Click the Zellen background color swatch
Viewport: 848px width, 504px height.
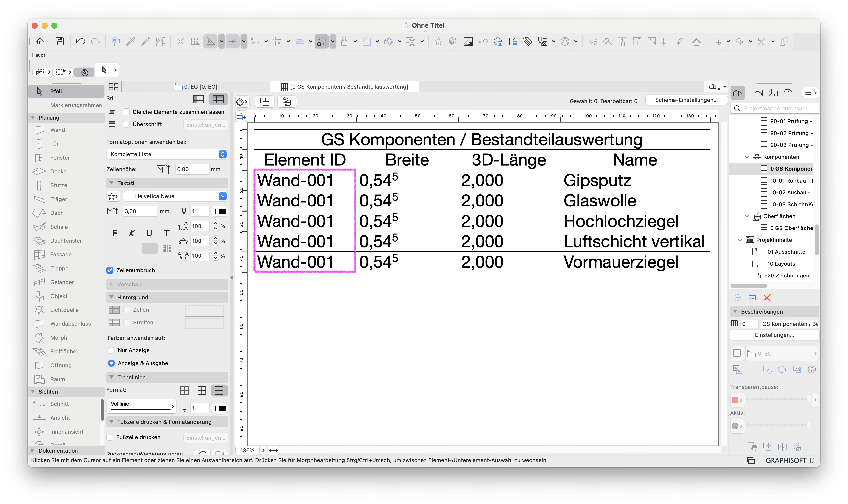pyautogui.click(x=204, y=310)
